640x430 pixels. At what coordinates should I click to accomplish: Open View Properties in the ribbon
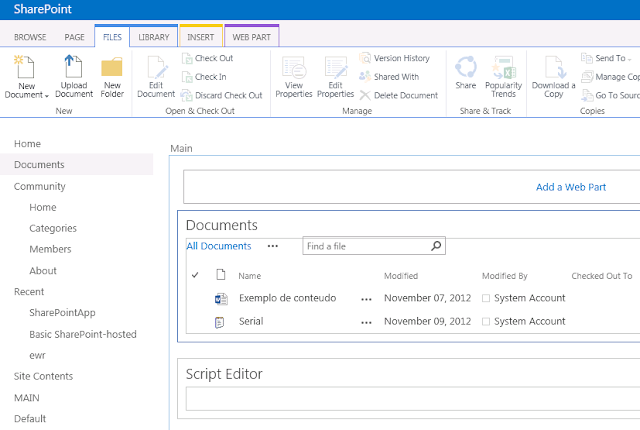293,68
